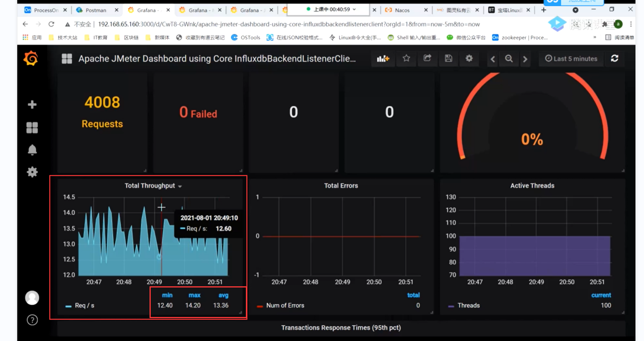This screenshot has width=644, height=341.
Task: Click the dashboard grid icon beside the title
Action: [x=67, y=59]
